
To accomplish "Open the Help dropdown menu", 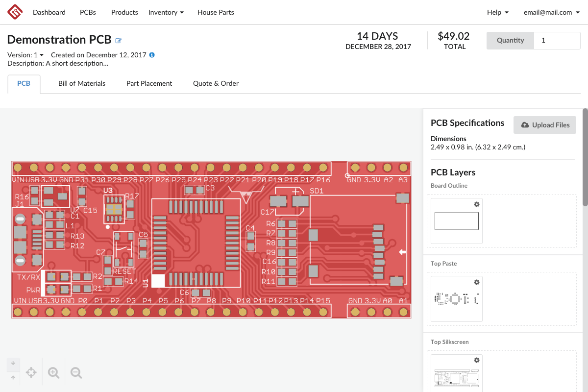I will click(497, 12).
